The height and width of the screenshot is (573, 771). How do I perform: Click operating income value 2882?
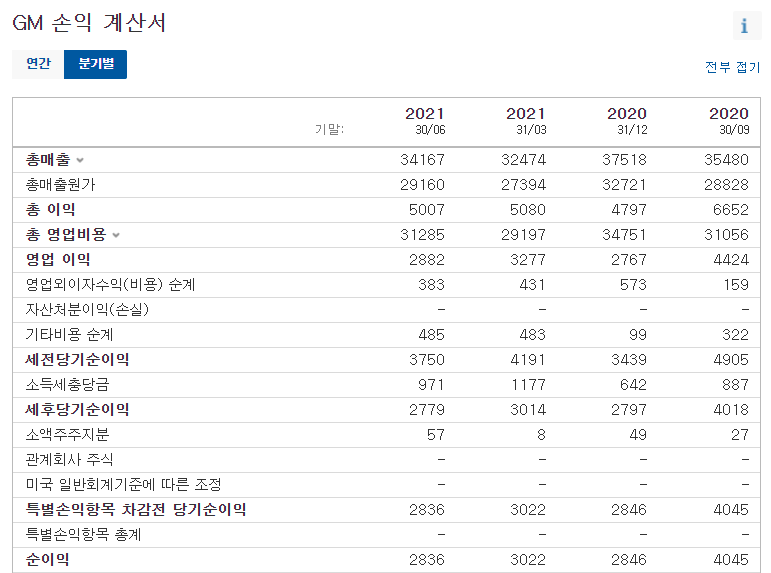click(x=427, y=260)
